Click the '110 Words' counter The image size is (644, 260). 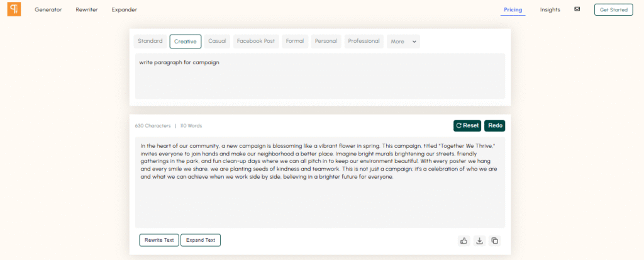pyautogui.click(x=191, y=126)
